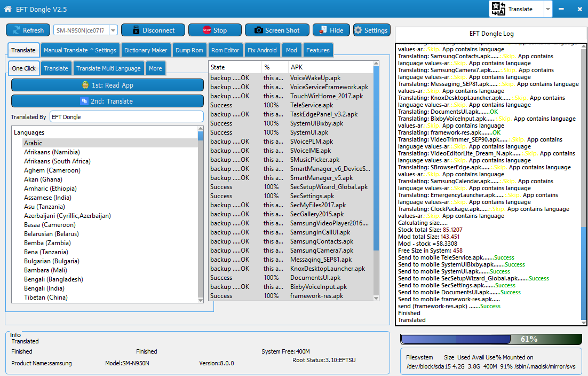The width and height of the screenshot is (588, 376).
Task: Click the log scroll down arrow
Action: [x=584, y=323]
